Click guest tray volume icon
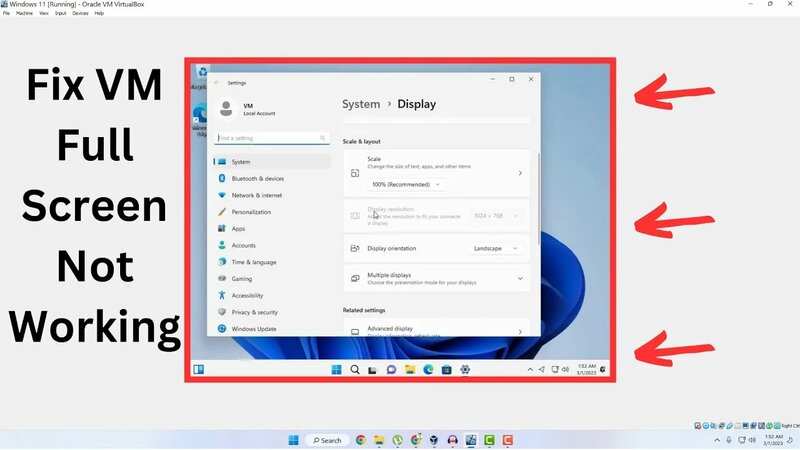Viewport: 800px width, 450px height. pyautogui.click(x=565, y=369)
